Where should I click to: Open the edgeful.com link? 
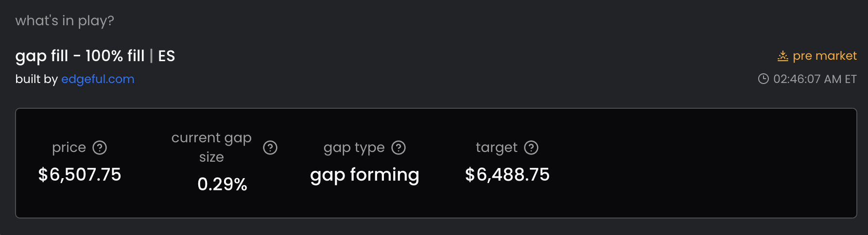coord(98,79)
